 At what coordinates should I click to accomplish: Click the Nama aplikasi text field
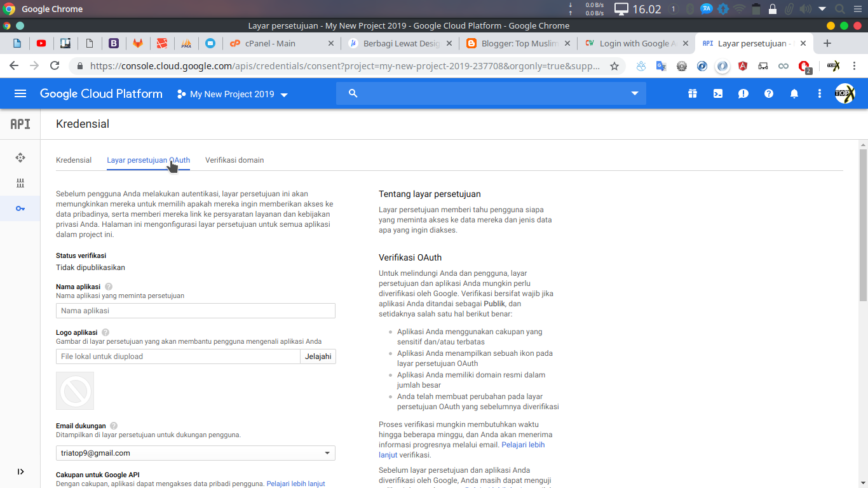[x=195, y=311]
